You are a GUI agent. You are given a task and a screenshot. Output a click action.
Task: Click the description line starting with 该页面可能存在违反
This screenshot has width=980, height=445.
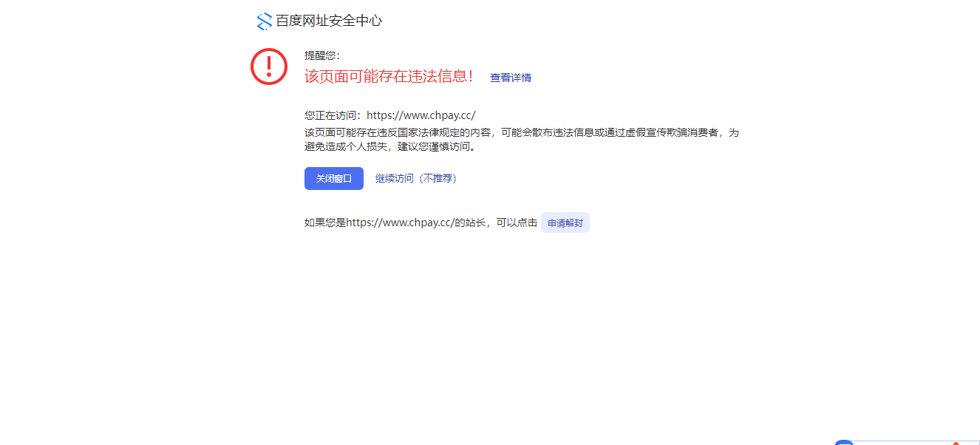[x=521, y=132]
